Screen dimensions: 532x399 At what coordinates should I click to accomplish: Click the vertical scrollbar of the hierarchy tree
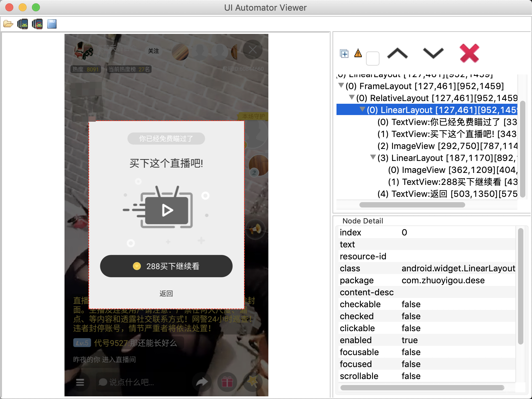click(523, 149)
